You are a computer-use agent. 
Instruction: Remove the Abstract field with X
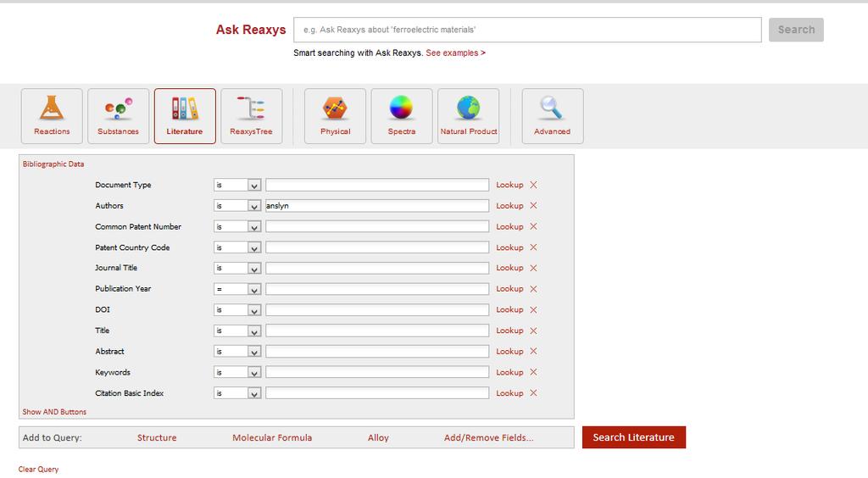(x=534, y=352)
